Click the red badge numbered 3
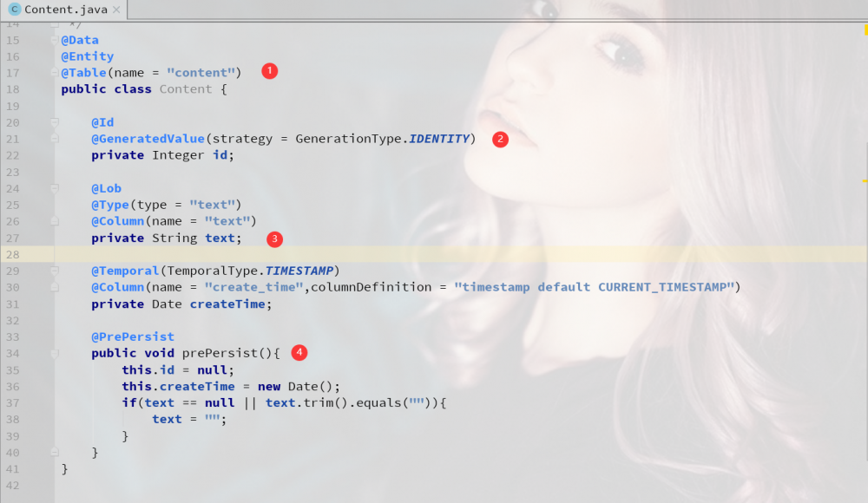The width and height of the screenshot is (868, 503). pyautogui.click(x=273, y=238)
